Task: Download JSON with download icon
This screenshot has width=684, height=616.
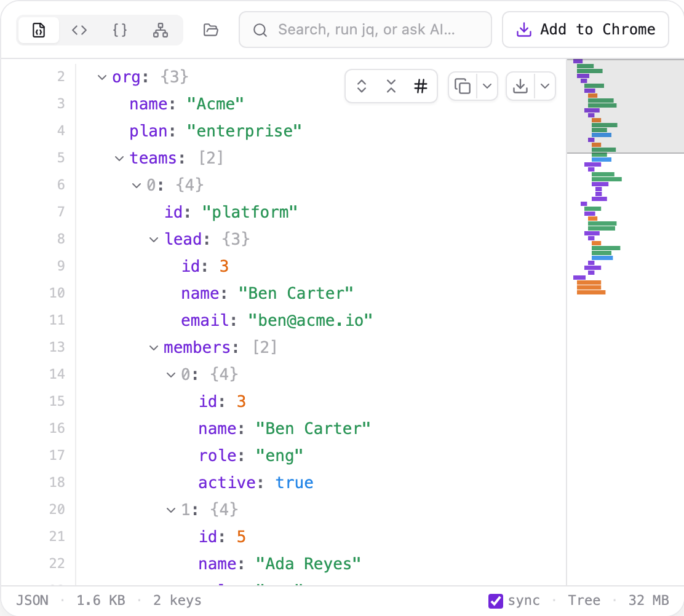Action: pos(520,86)
